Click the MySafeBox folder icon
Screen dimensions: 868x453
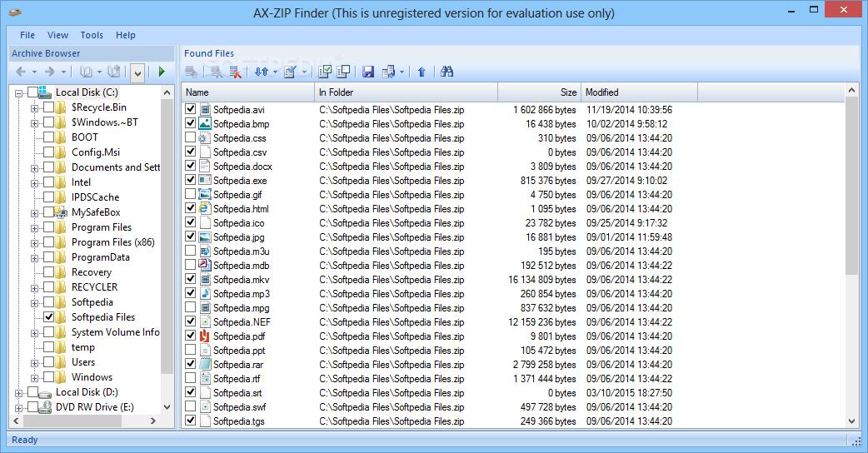point(61,212)
